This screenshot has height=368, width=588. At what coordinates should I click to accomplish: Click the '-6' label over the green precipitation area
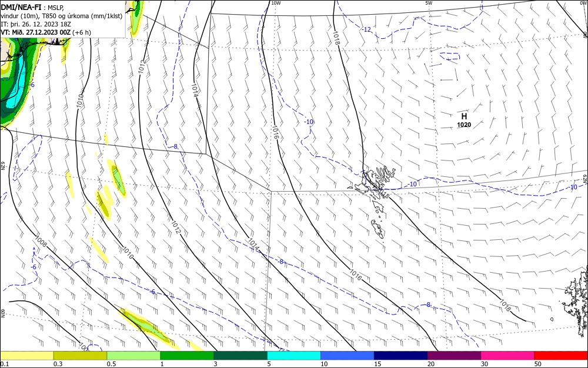tap(32, 85)
